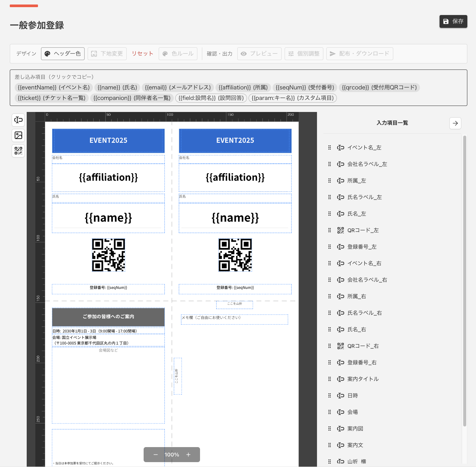Click the left QR code on canvas
The height and width of the screenshot is (467, 476).
(x=108, y=255)
